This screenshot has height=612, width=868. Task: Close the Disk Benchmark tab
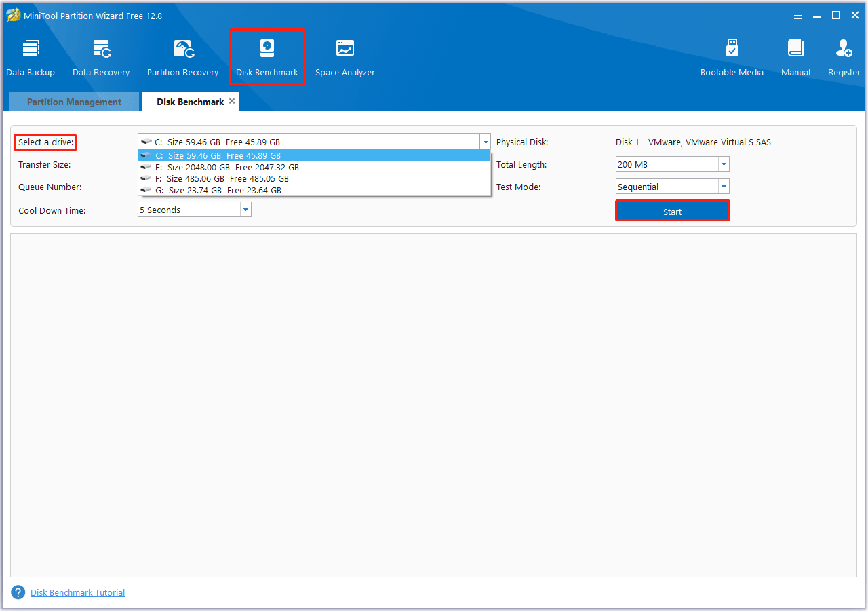[x=232, y=100]
